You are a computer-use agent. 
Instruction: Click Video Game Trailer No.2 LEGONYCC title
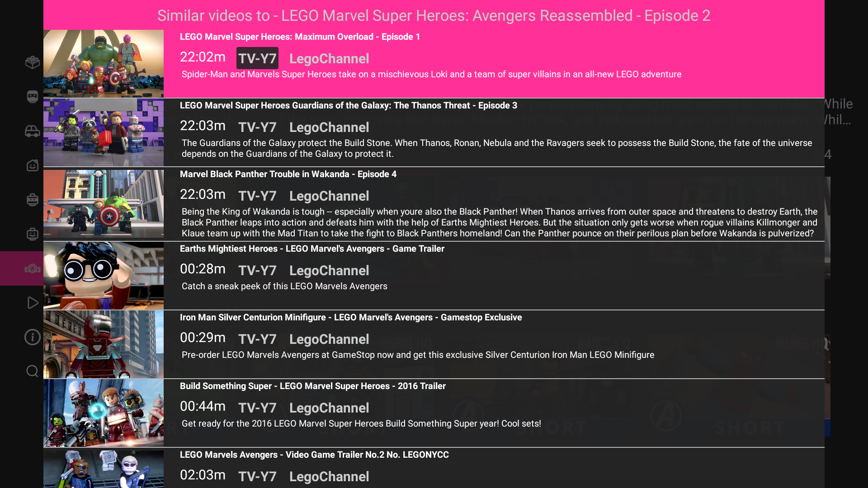314,455
